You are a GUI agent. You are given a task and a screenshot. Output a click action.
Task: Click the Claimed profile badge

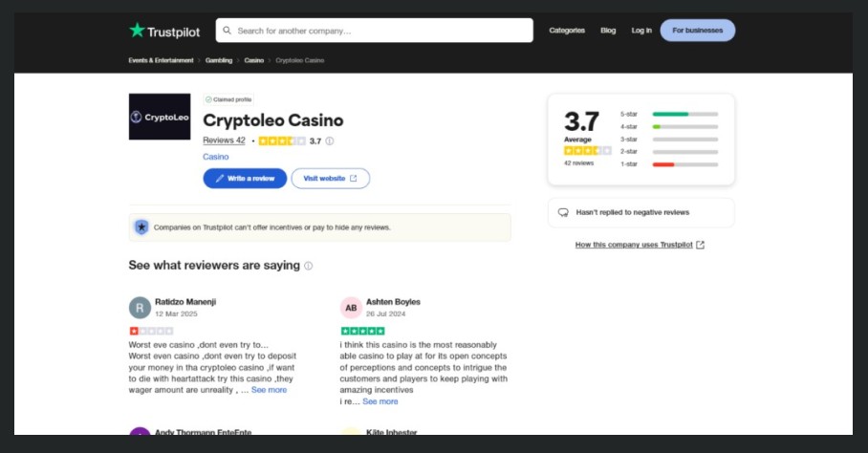[x=228, y=99]
